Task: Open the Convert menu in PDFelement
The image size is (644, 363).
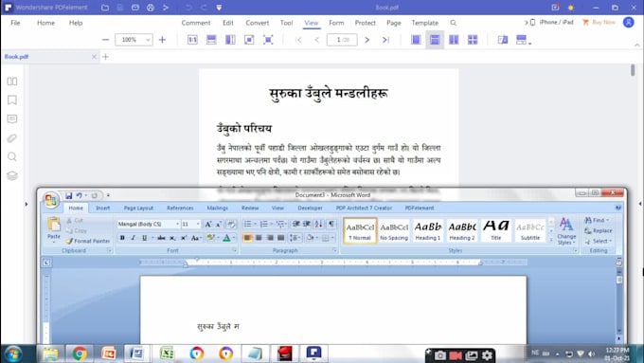Action: 257,23
